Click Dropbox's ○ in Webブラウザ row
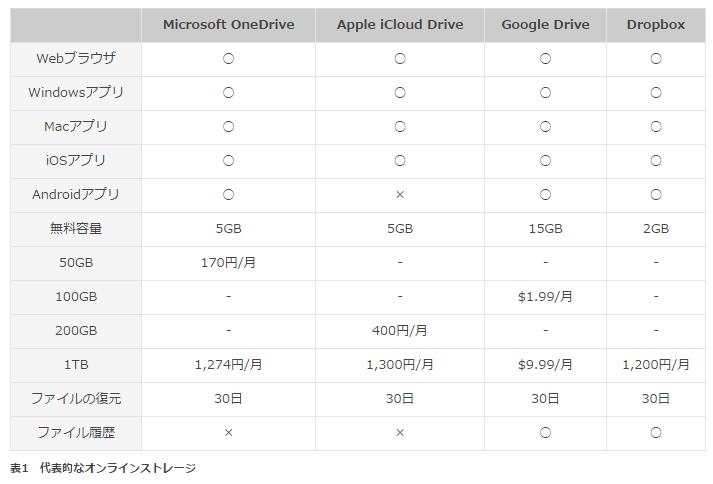The height and width of the screenshot is (484, 713). pyautogui.click(x=656, y=59)
